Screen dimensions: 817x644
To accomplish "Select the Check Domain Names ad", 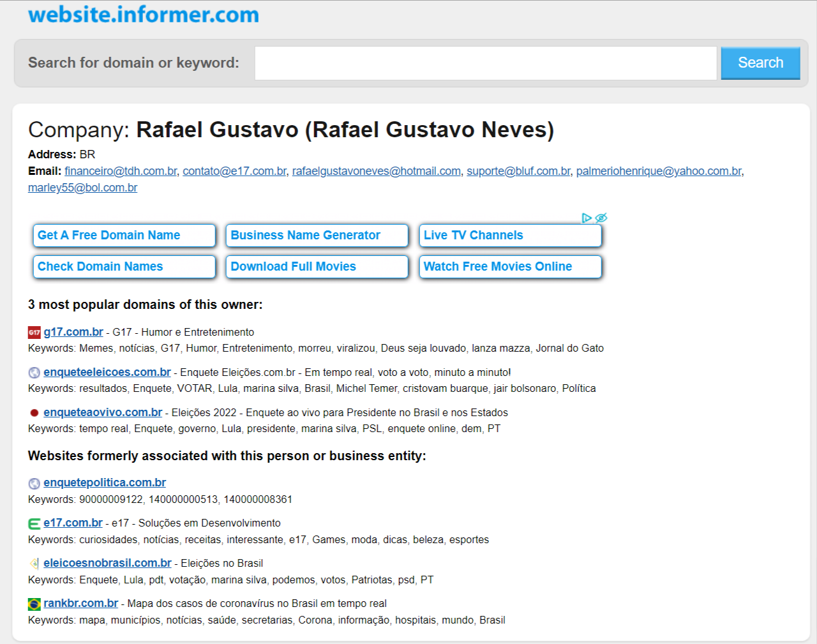I will click(124, 267).
